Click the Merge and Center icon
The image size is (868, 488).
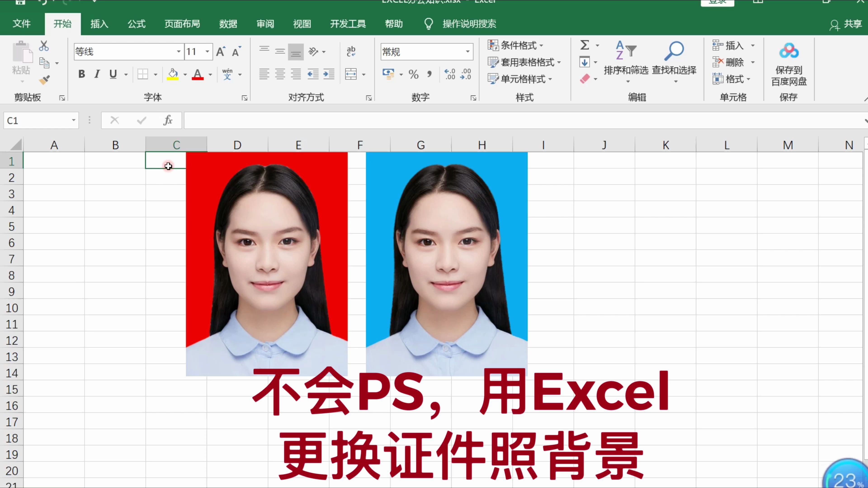(351, 74)
